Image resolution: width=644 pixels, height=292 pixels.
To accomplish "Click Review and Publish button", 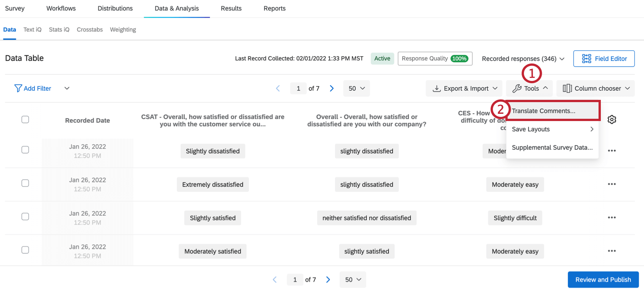I will (x=603, y=280).
